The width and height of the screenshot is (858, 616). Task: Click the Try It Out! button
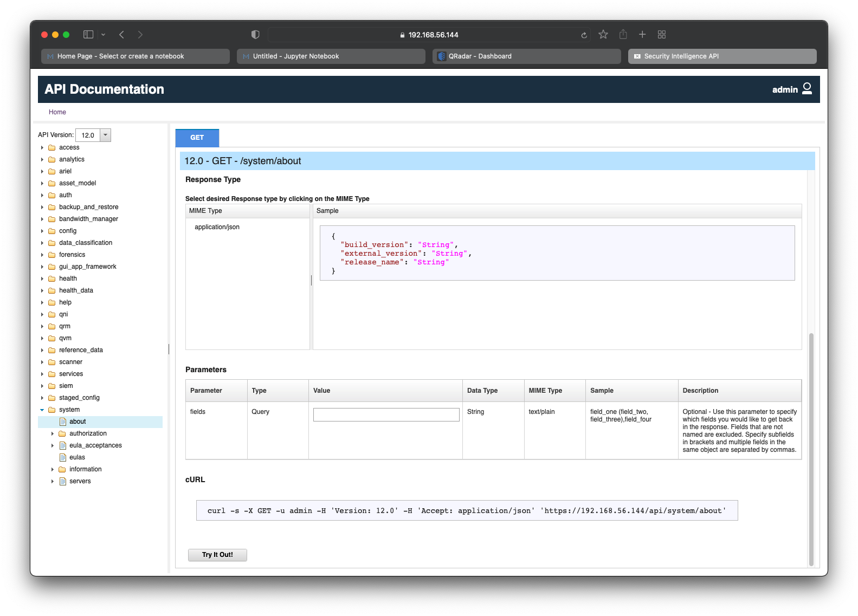click(x=217, y=555)
